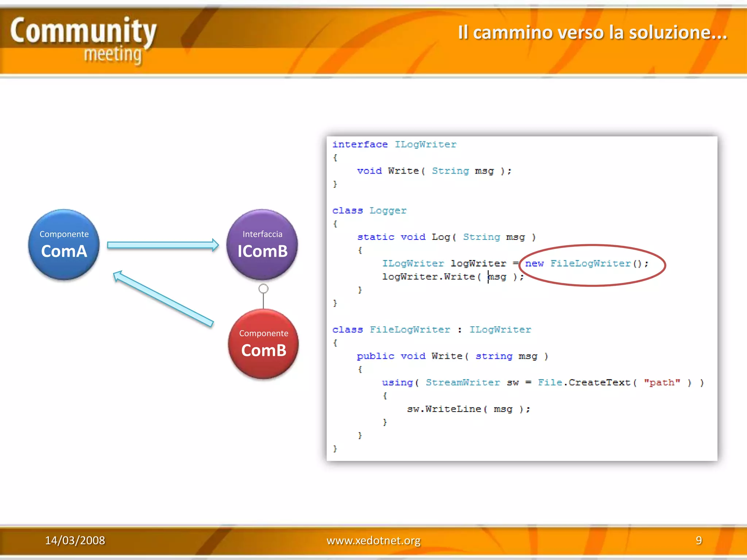Viewport: 747px width, 560px height.
Task: Click the purple IComB interface circle
Action: (262, 245)
